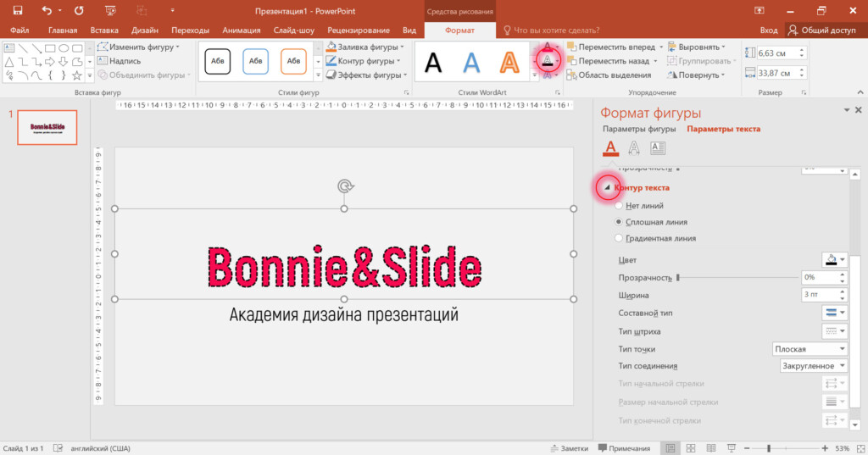
Task: Click the Заметки button in status bar
Action: click(x=569, y=448)
